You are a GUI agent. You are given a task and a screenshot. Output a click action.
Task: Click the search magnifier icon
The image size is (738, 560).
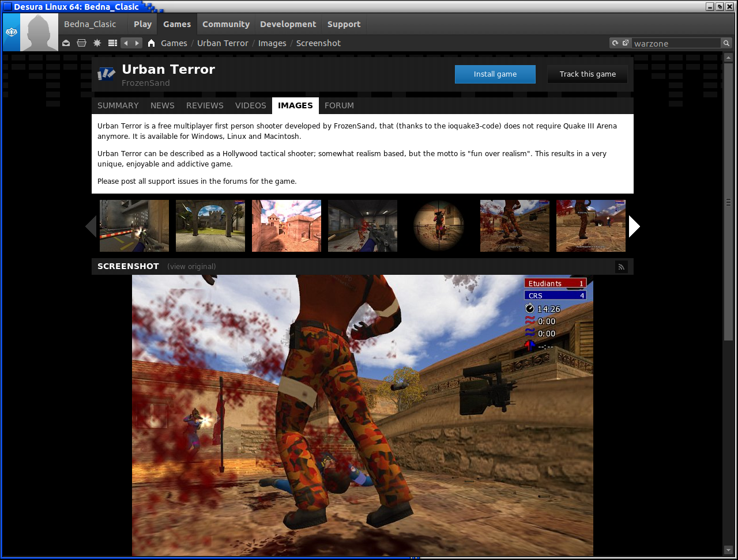pos(726,43)
